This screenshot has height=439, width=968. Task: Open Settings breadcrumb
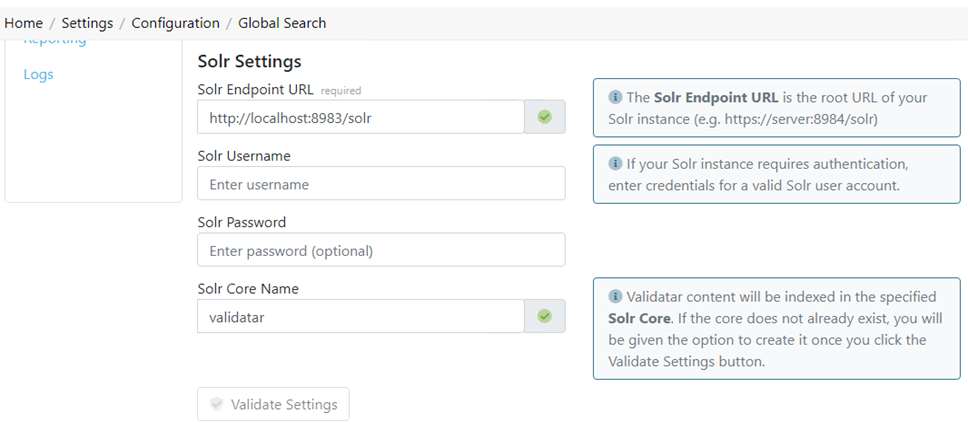pos(87,23)
